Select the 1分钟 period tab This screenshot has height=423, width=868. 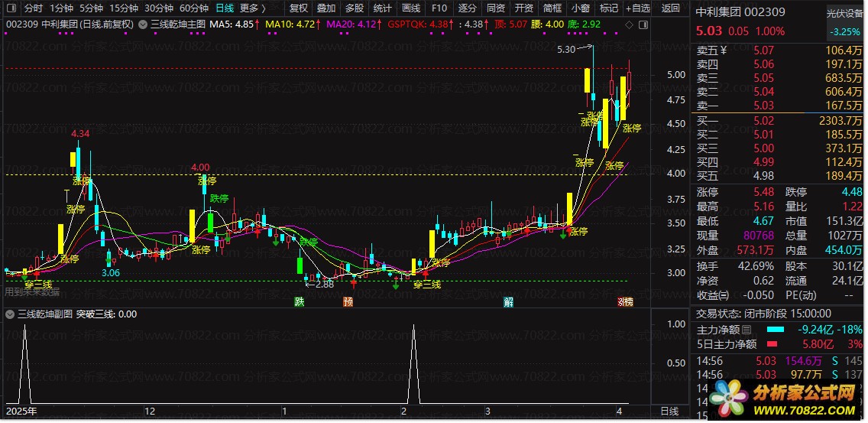61,8
